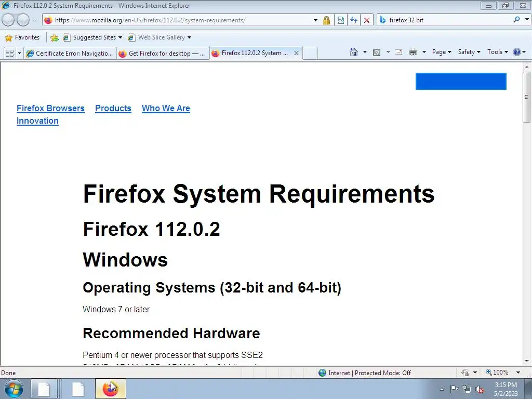Open the Page menu
The width and height of the screenshot is (532, 399).
442,52
